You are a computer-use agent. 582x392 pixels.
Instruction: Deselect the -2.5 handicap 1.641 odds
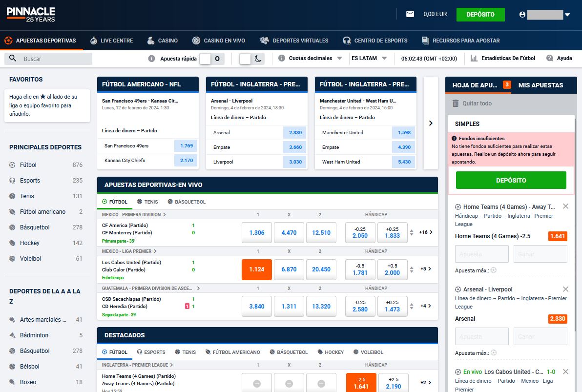tap(361, 383)
